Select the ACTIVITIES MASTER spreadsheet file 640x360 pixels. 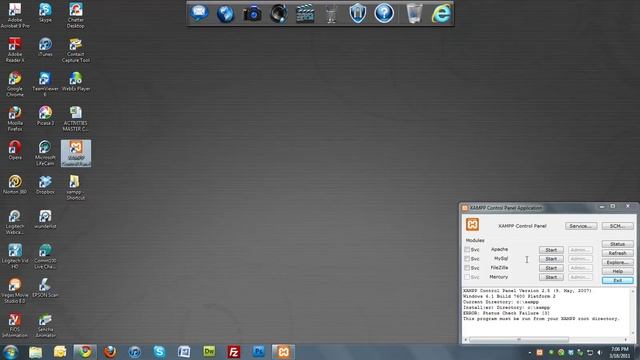76,119
